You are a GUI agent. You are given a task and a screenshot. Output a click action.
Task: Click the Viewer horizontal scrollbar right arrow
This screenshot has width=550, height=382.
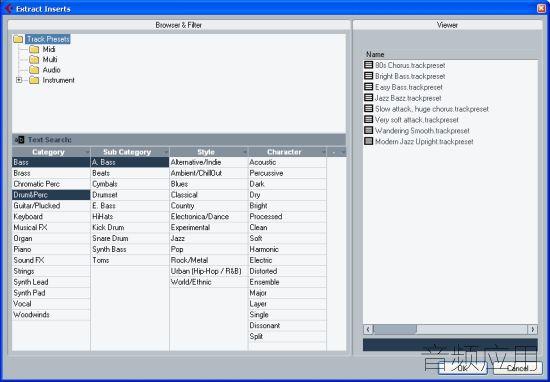[532, 329]
